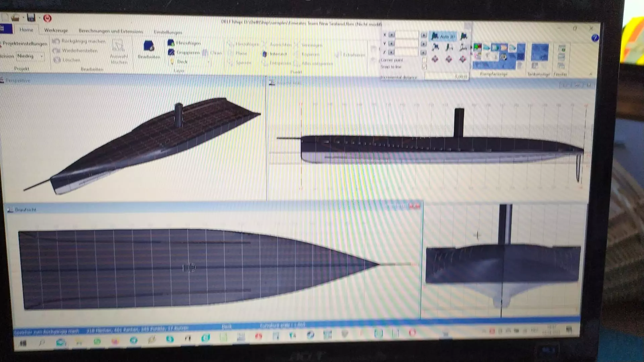
Task: Expand the arrow next to the save icon
Action: point(40,18)
